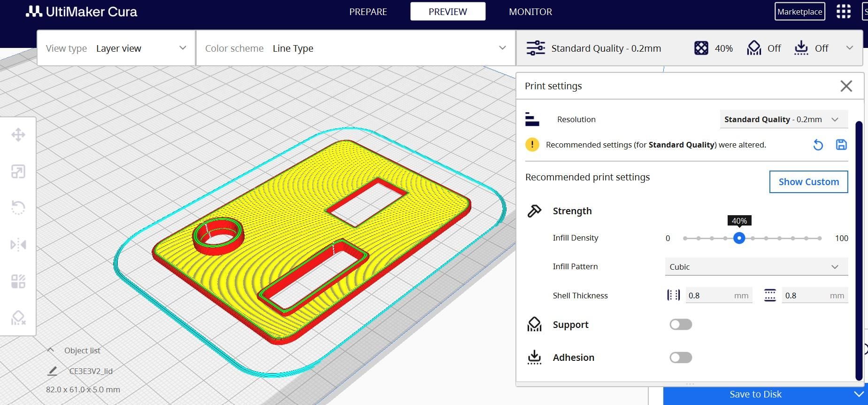868x405 pixels.
Task: Click Save to Disk
Action: click(x=755, y=395)
